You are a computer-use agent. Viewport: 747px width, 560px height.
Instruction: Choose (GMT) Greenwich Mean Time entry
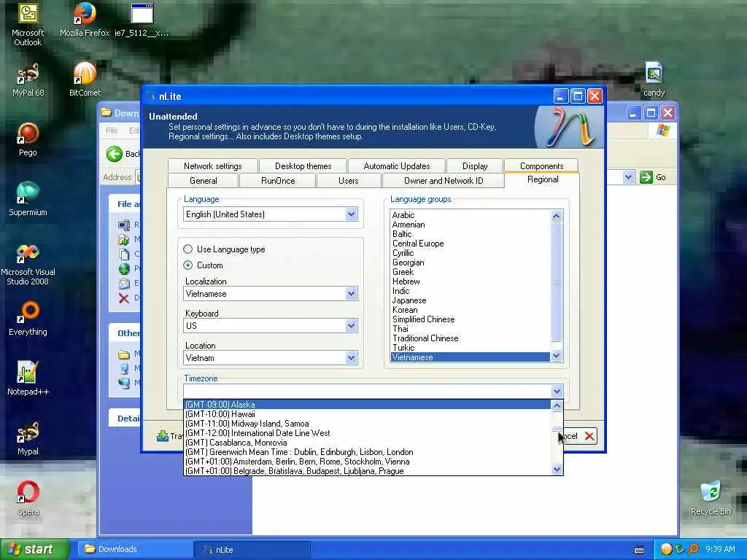click(367, 452)
